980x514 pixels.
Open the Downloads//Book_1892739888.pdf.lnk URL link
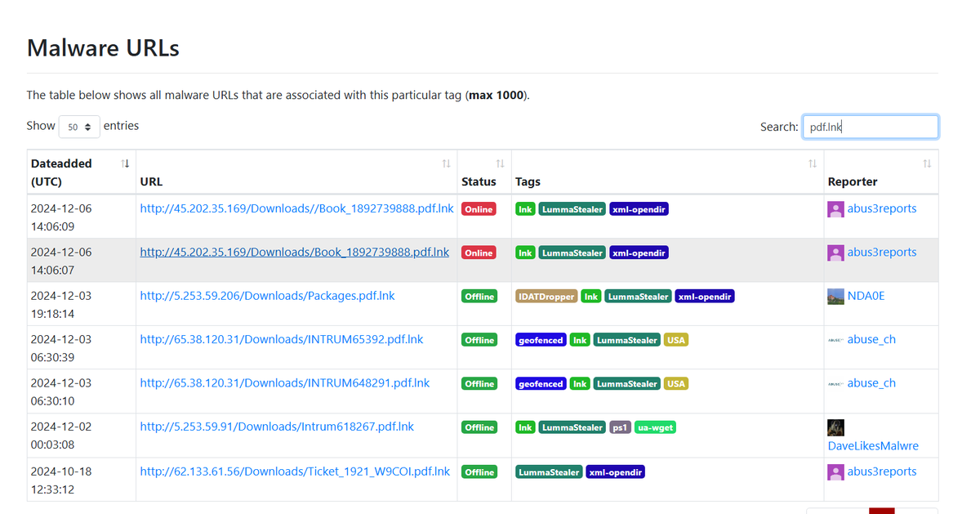[x=296, y=208]
